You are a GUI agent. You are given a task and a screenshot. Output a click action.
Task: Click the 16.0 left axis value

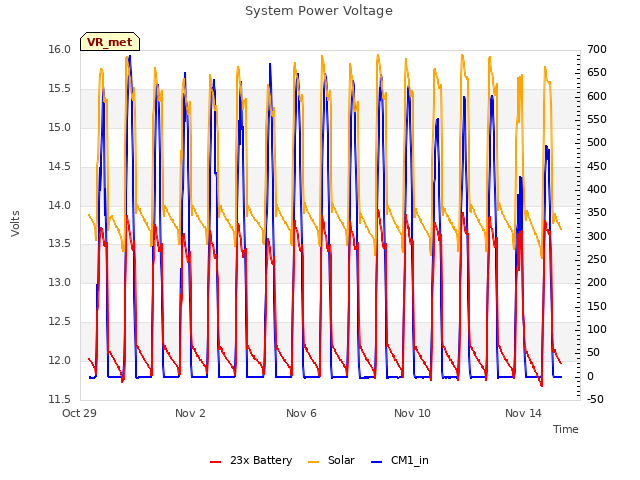coord(60,49)
